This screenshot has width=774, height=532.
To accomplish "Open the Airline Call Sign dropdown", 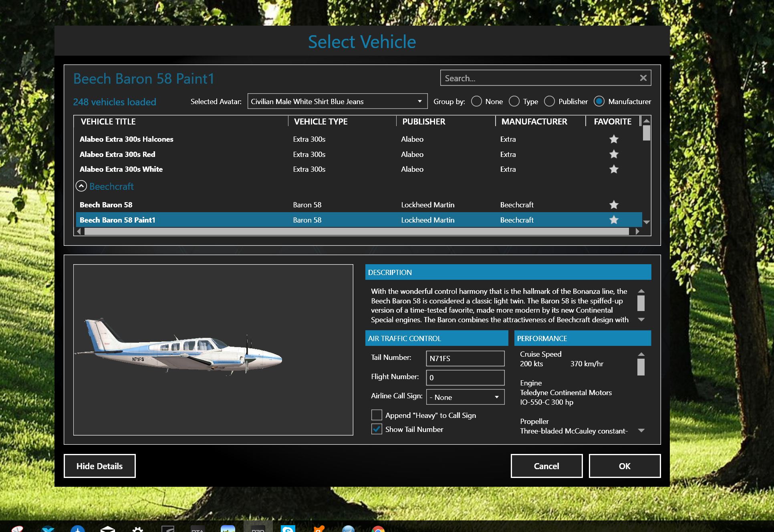I will coord(465,397).
